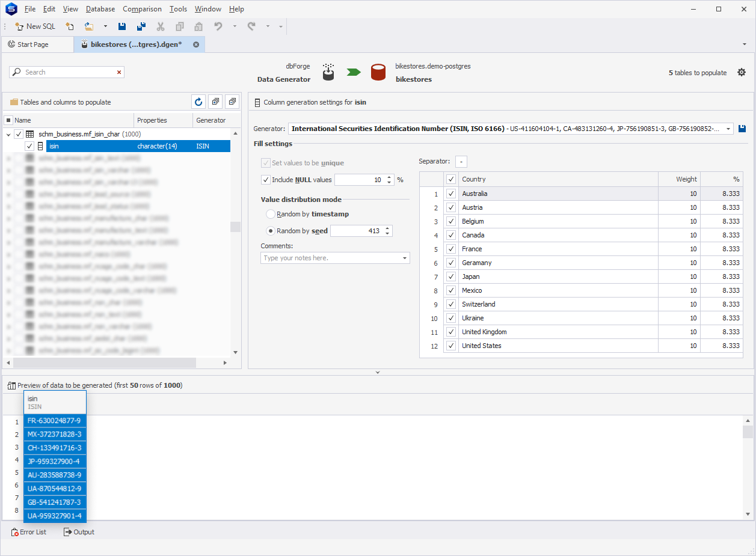Toggle the Canada country checkbox
This screenshot has width=756, height=556.
(451, 235)
